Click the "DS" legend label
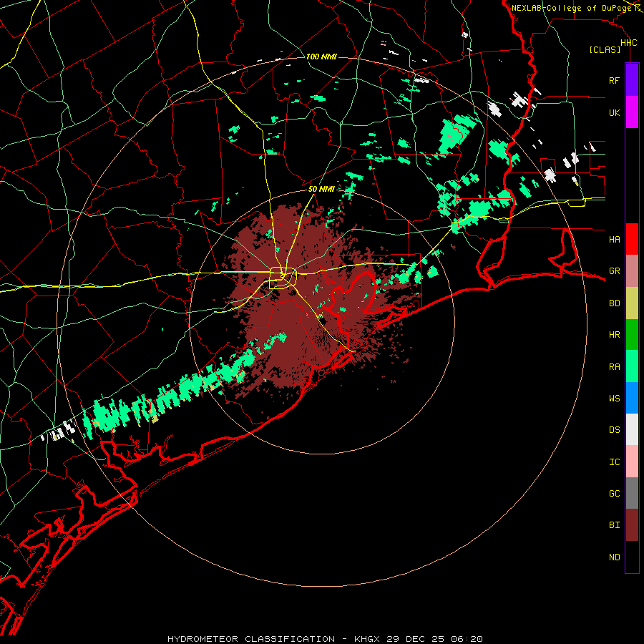Screen dimensions: 644x644 click(615, 430)
